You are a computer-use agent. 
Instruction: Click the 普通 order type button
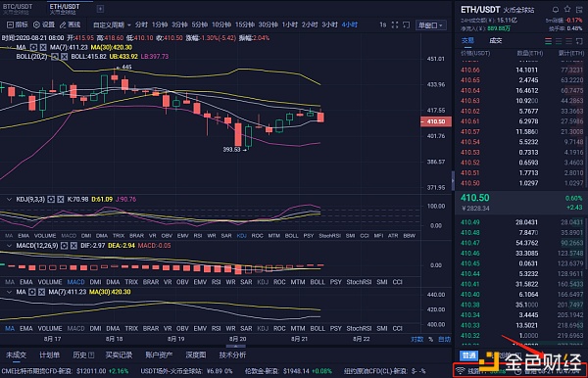[x=468, y=355]
